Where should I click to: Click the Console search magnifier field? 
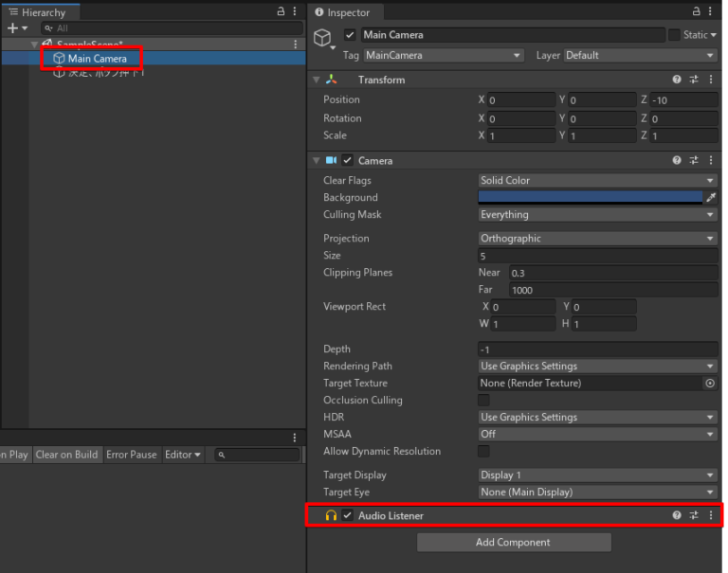257,455
